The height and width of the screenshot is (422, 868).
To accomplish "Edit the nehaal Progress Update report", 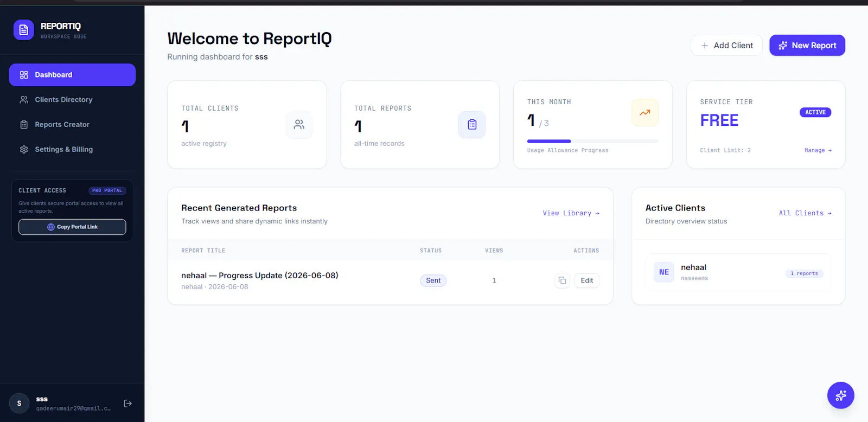I will pyautogui.click(x=587, y=280).
